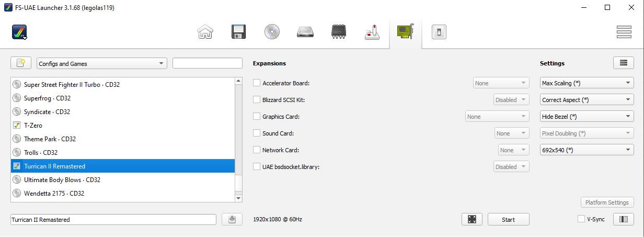Enable the Sound Card checkbox
Screen dimensions: 644x237
pos(257,133)
